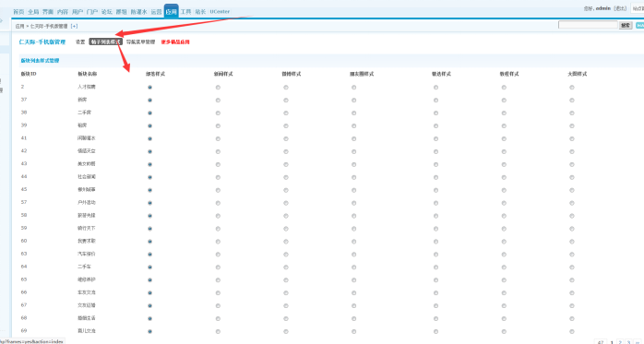Click the 朋友圈样式 column header

362,74
